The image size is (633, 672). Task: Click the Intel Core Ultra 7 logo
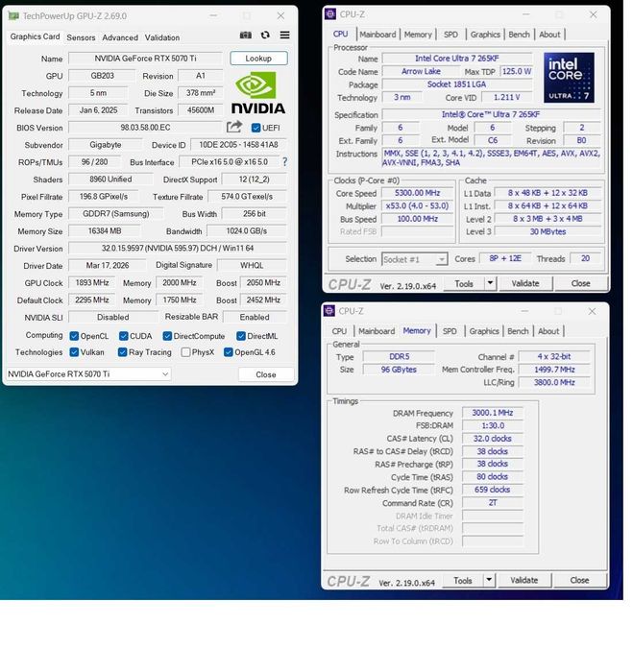click(x=569, y=78)
